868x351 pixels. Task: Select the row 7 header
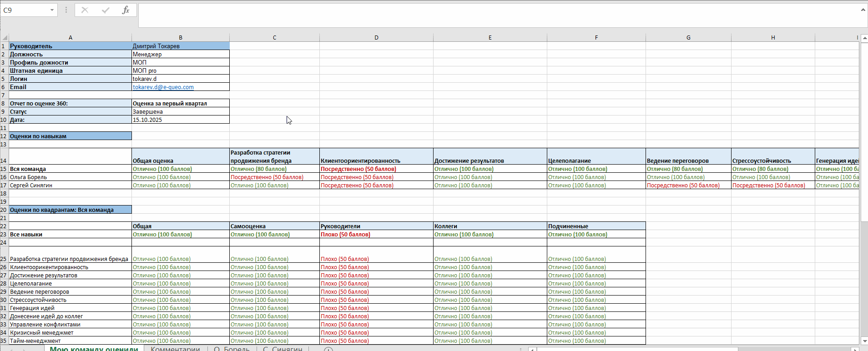[4, 95]
